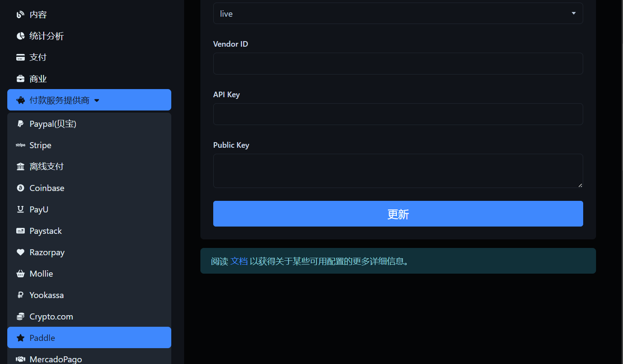Open the live mode dropdown
The width and height of the screenshot is (623, 364).
(398, 13)
